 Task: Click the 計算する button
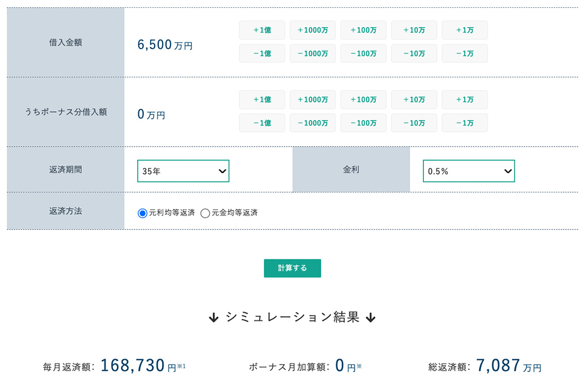pos(292,268)
